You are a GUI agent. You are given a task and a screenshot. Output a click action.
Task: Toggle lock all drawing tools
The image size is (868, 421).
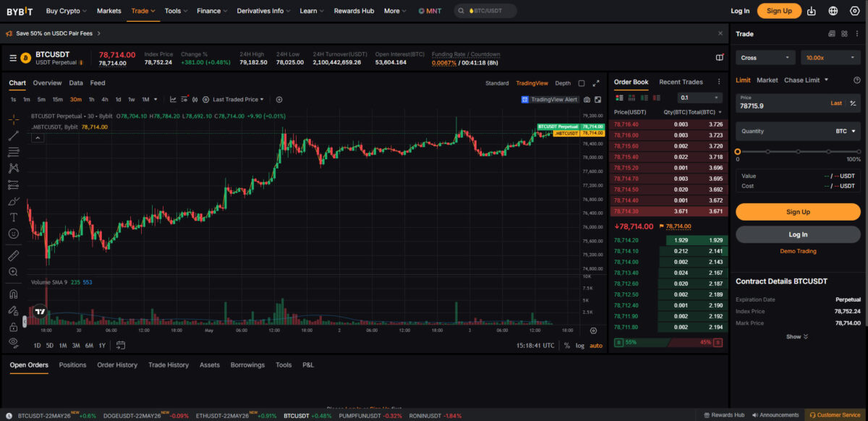tap(13, 326)
